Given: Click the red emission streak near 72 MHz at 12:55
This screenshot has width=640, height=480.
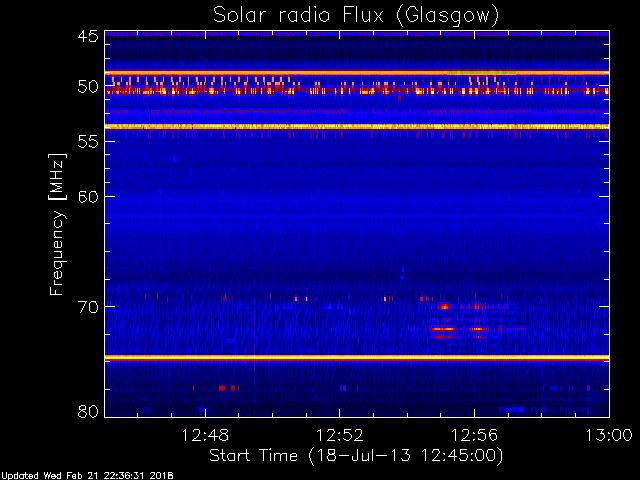Looking at the screenshot, I should [x=443, y=329].
